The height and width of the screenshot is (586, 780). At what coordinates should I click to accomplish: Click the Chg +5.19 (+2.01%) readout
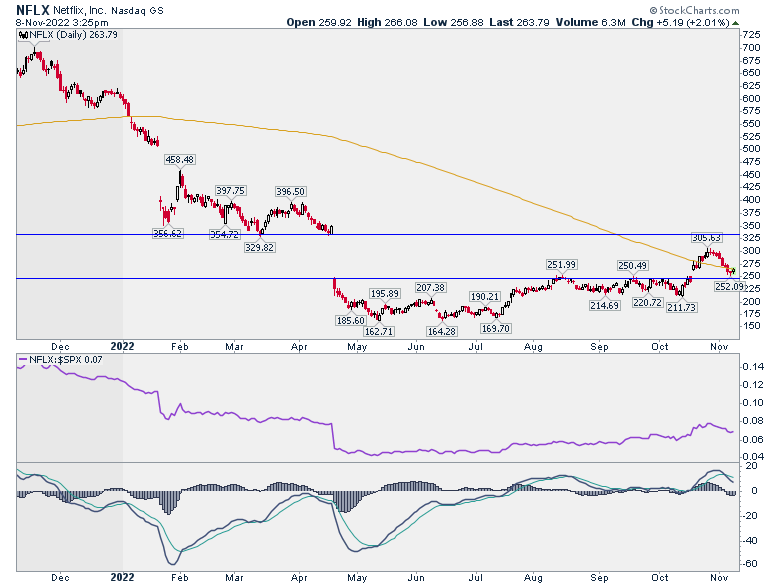680,23
